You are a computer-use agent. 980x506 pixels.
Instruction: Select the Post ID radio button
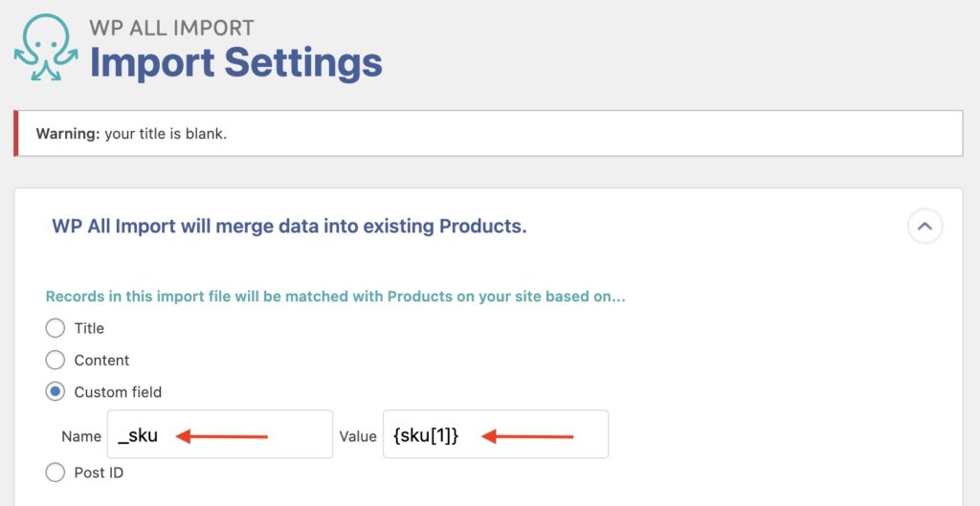56,472
